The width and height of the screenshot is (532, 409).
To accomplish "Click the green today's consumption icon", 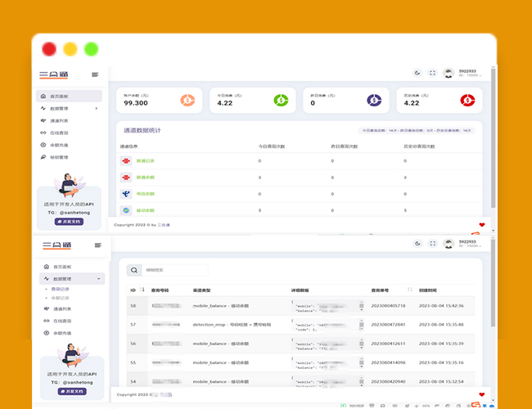I will [x=280, y=101].
